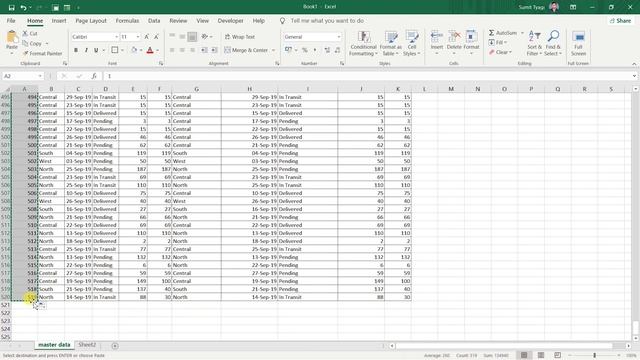Open the Data tab

click(154, 21)
